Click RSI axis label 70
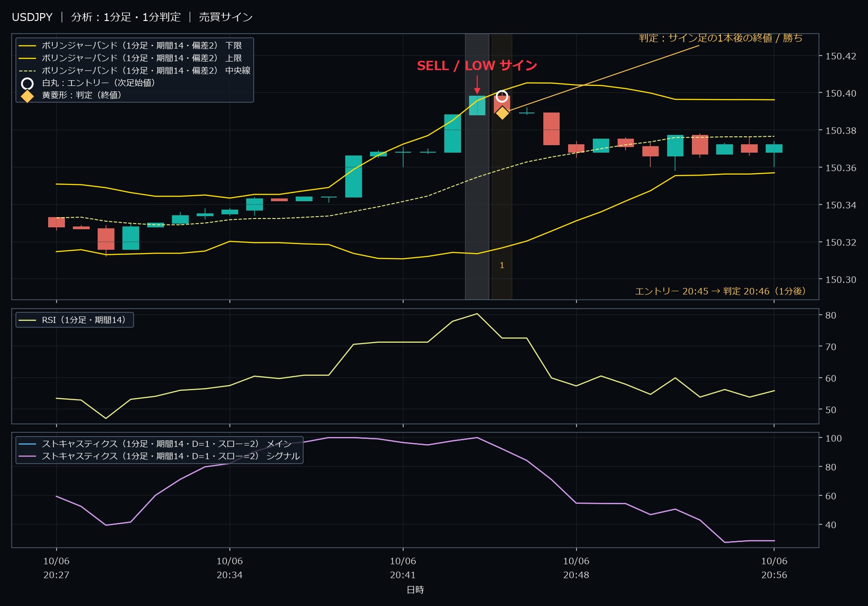Viewport: 868px width, 606px height. pos(831,347)
